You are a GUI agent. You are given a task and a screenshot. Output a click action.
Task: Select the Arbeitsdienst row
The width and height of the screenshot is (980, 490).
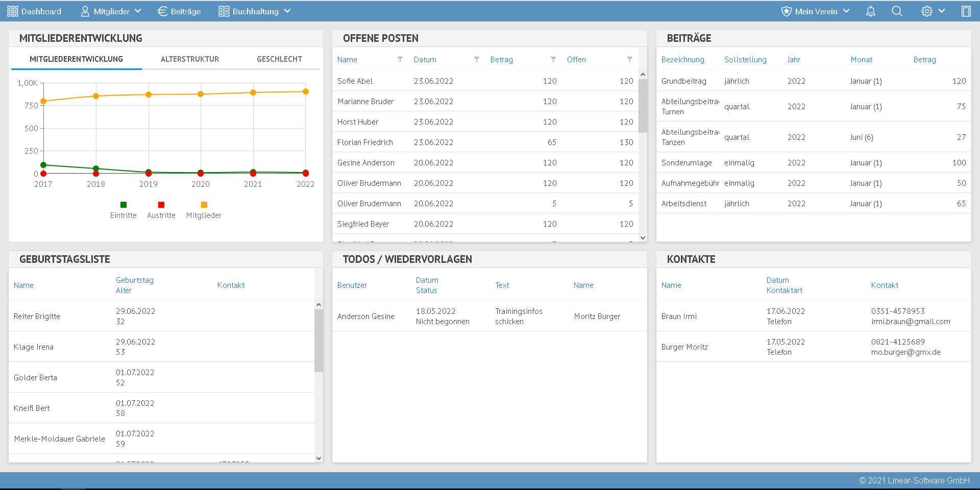coord(814,203)
